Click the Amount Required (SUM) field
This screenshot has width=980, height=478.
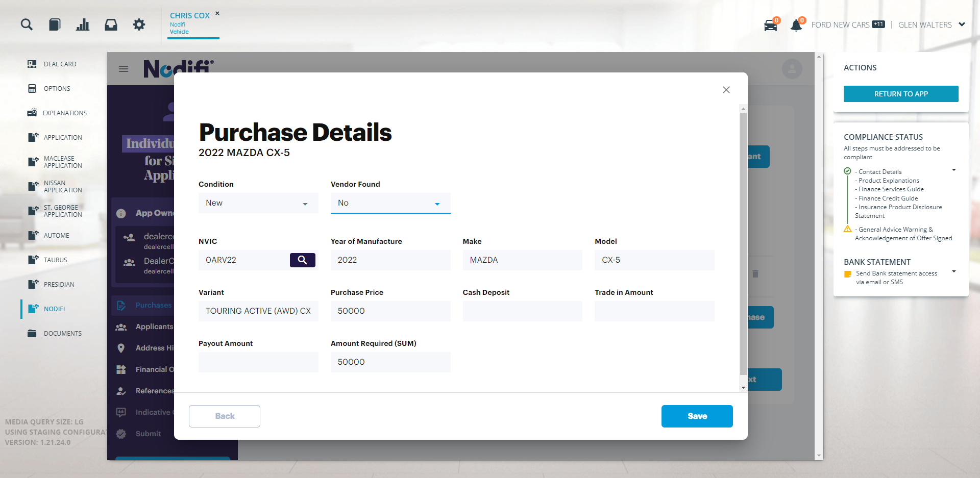click(x=390, y=362)
